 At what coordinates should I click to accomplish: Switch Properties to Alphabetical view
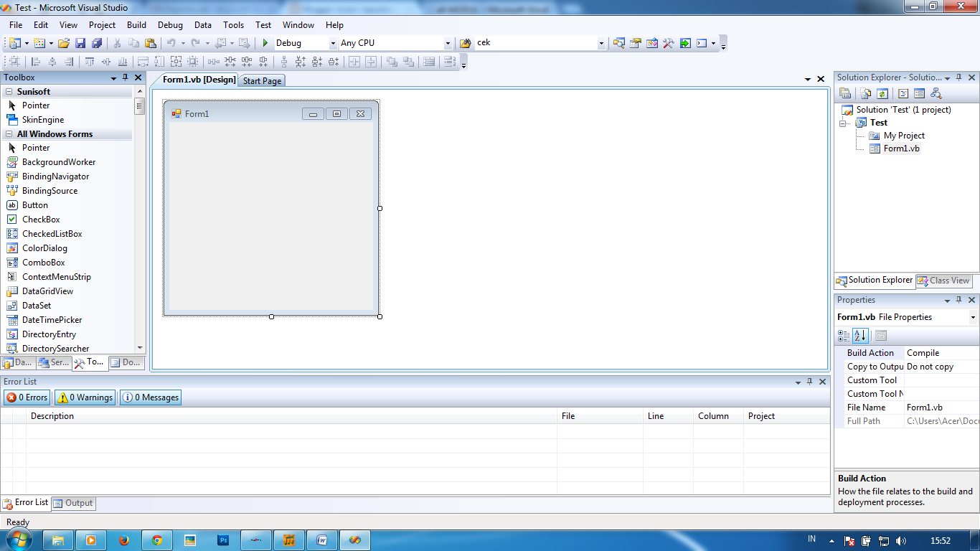860,336
